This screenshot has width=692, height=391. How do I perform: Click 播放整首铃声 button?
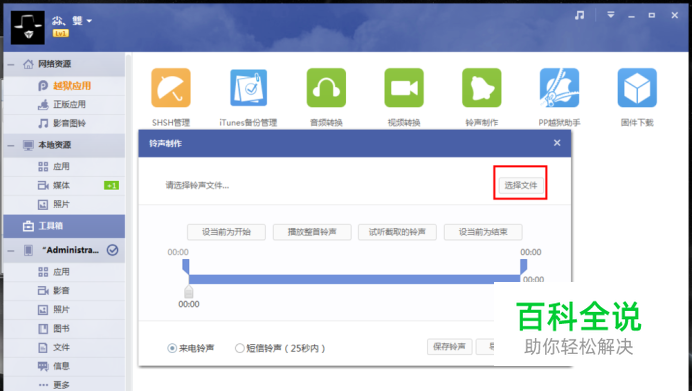pyautogui.click(x=312, y=232)
